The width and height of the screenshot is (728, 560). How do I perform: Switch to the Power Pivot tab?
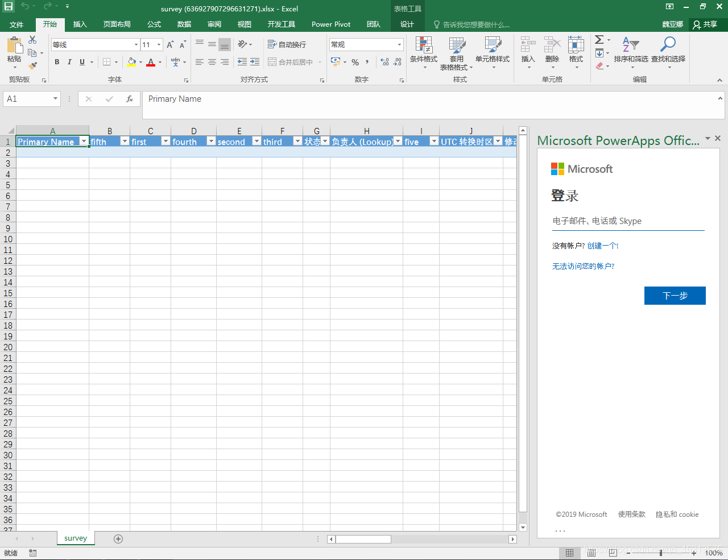pyautogui.click(x=331, y=24)
